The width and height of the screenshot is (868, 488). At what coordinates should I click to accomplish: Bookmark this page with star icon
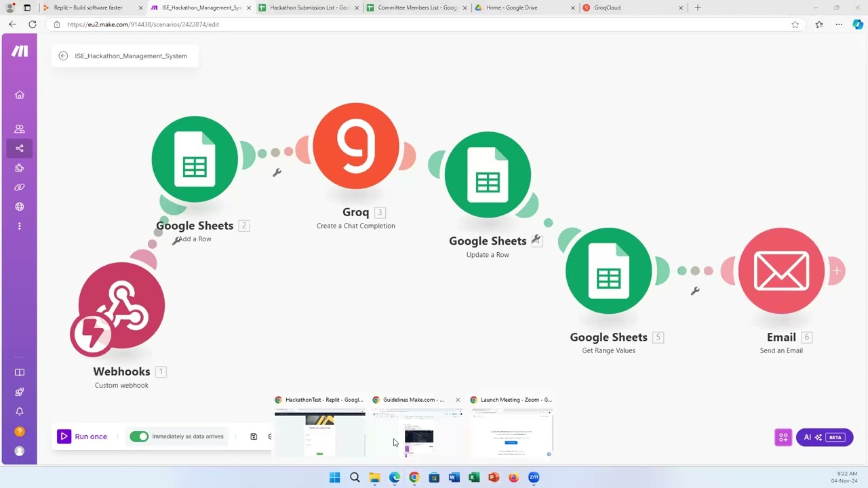tap(795, 24)
